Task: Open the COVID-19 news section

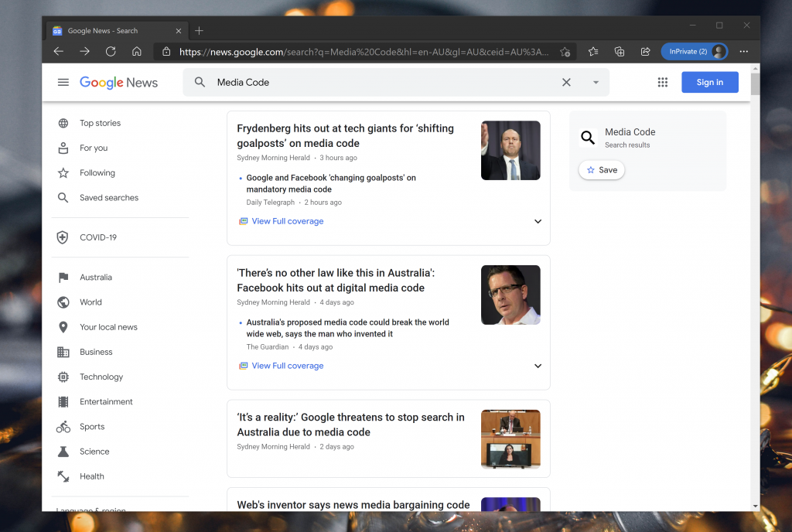Action: (x=98, y=237)
